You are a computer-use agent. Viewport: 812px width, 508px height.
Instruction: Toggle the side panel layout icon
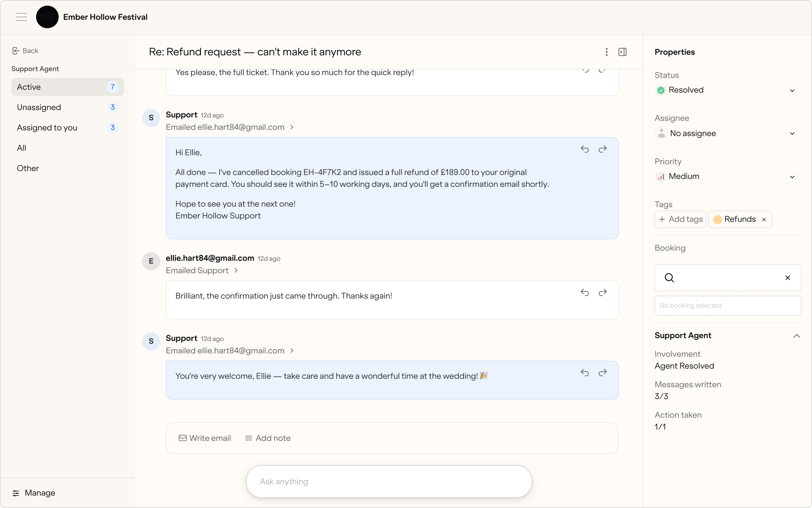pyautogui.click(x=623, y=52)
